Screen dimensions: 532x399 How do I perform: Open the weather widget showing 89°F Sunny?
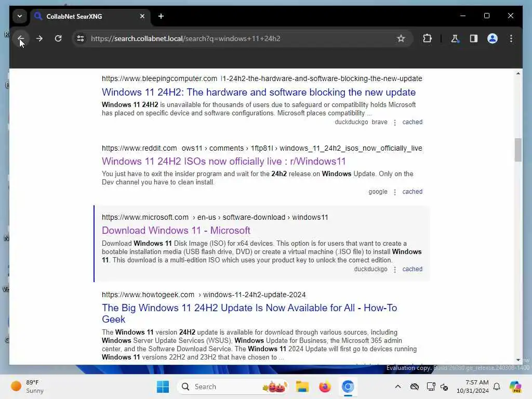[28, 387]
